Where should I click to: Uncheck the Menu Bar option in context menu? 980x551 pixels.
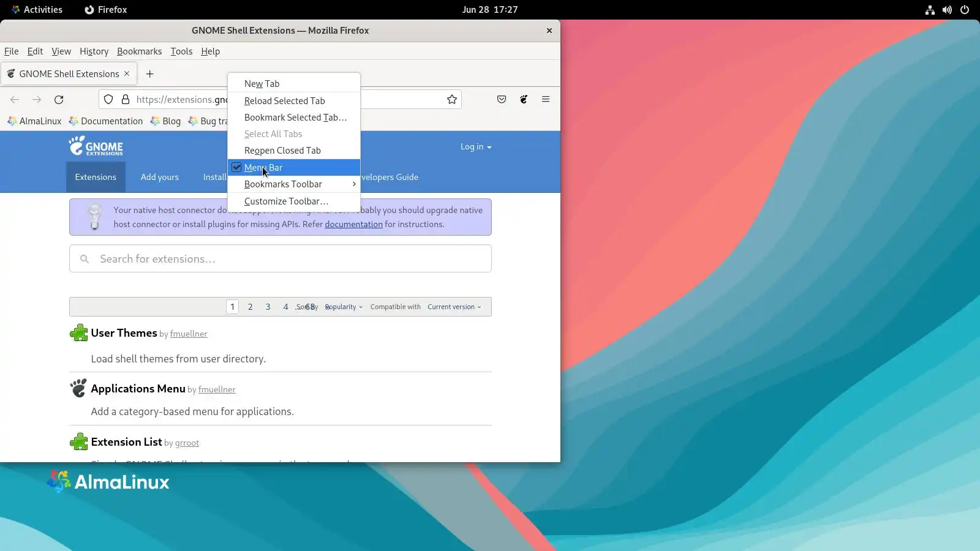(x=294, y=168)
